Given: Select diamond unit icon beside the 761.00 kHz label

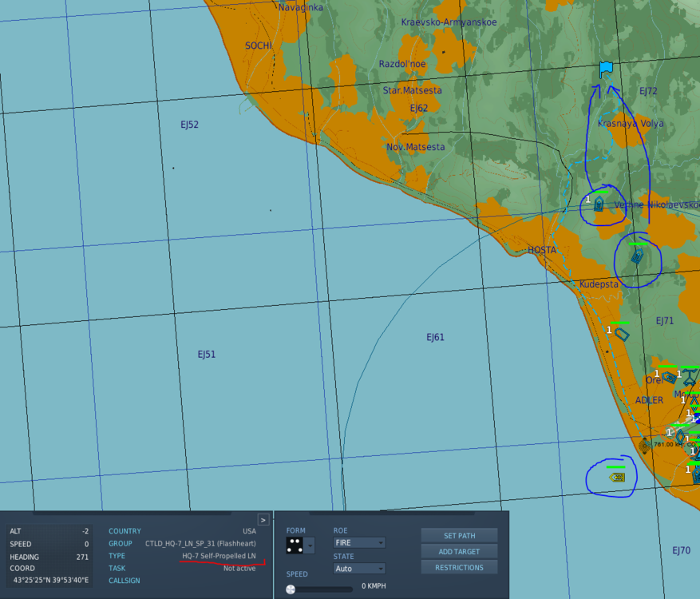Looking at the screenshot, I should pyautogui.click(x=680, y=436).
